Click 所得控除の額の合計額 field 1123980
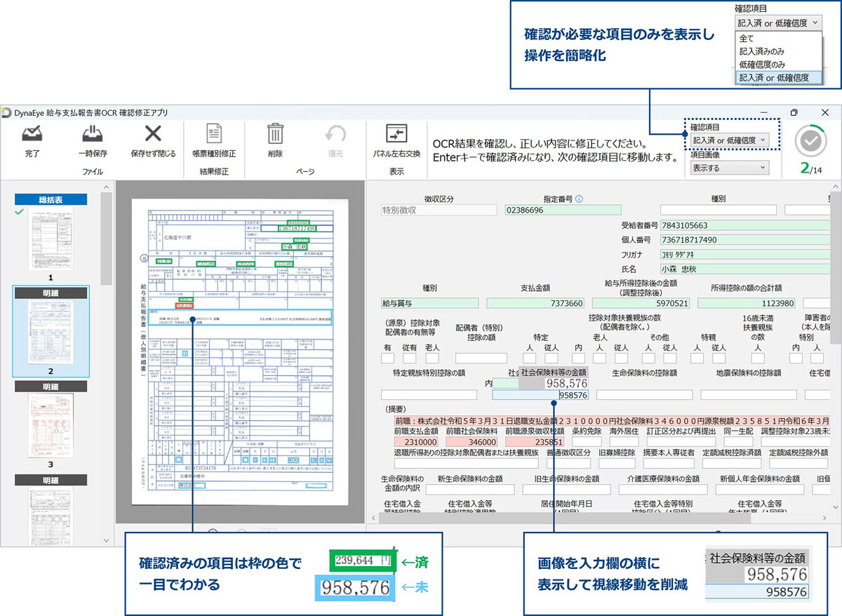 coord(747,303)
